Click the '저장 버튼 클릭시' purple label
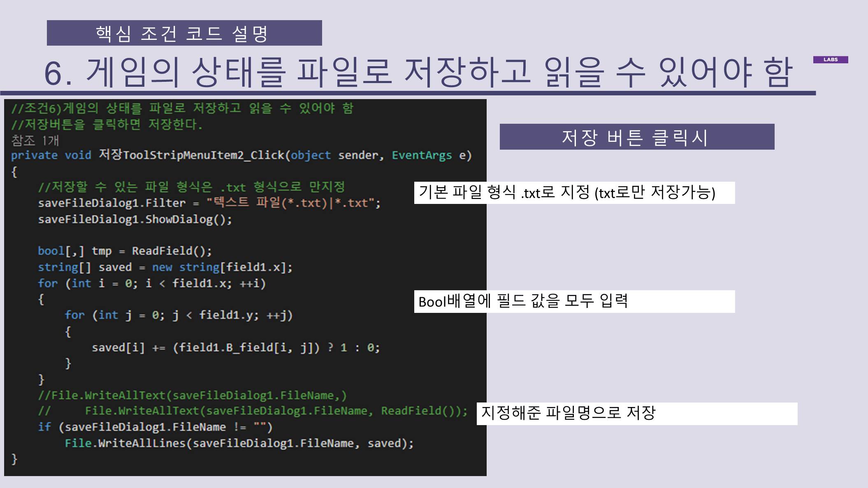The width and height of the screenshot is (868, 488). point(636,137)
